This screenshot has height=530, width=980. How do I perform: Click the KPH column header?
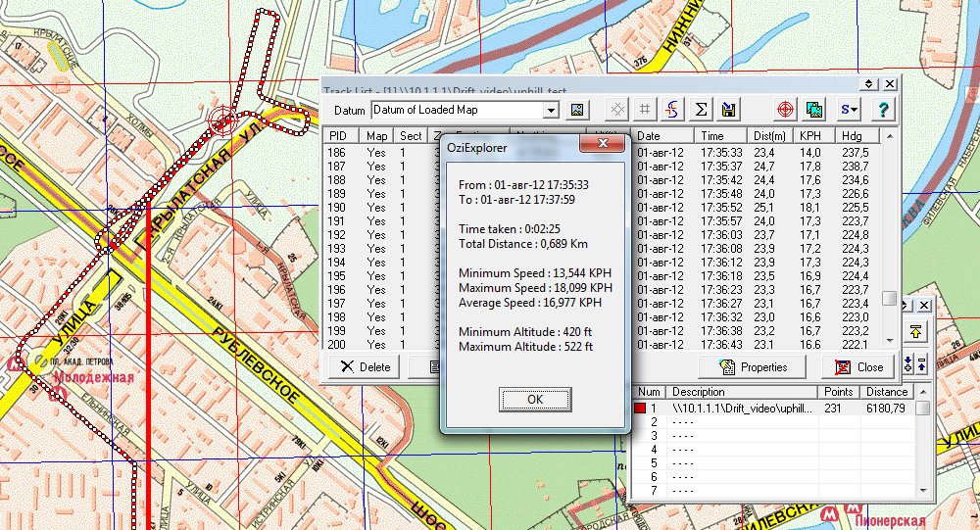tap(813, 135)
